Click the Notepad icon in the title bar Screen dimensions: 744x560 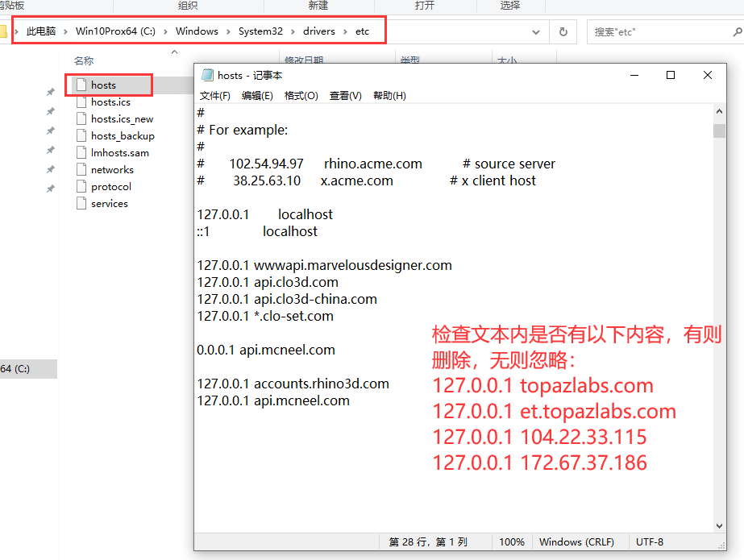pyautogui.click(x=207, y=75)
